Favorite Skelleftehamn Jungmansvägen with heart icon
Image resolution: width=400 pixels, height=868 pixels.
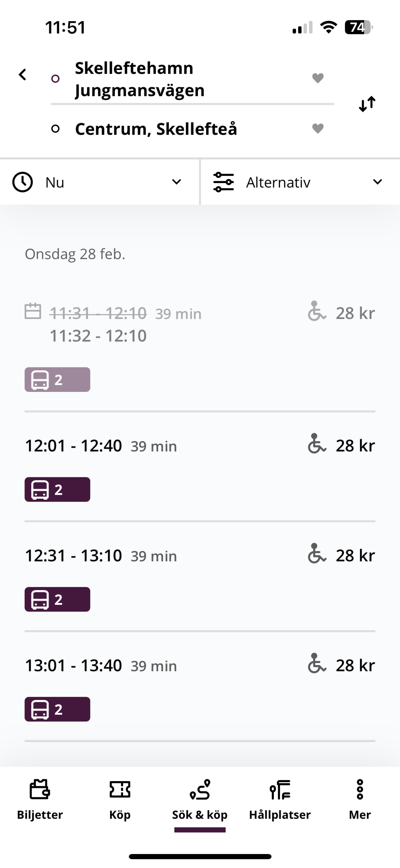pos(318,78)
